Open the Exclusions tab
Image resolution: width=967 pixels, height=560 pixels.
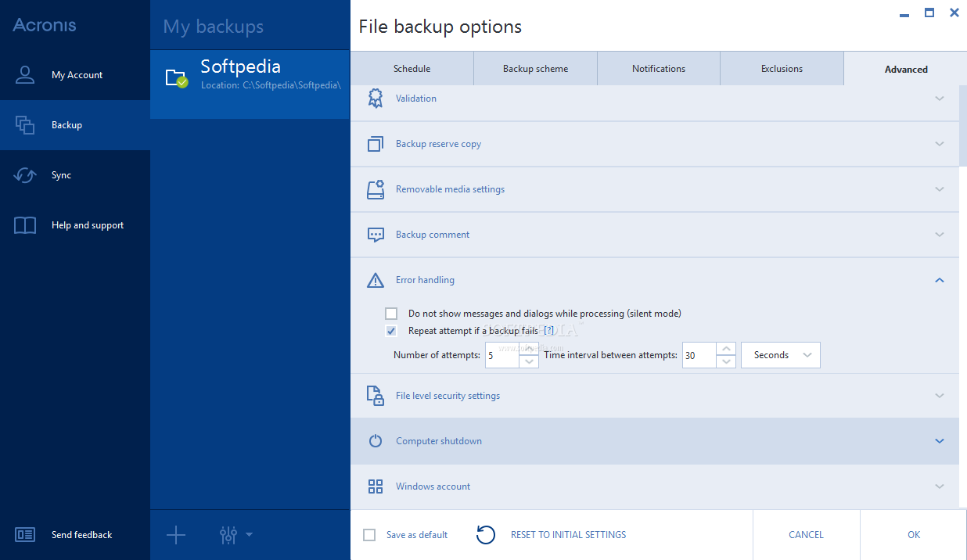pyautogui.click(x=782, y=69)
